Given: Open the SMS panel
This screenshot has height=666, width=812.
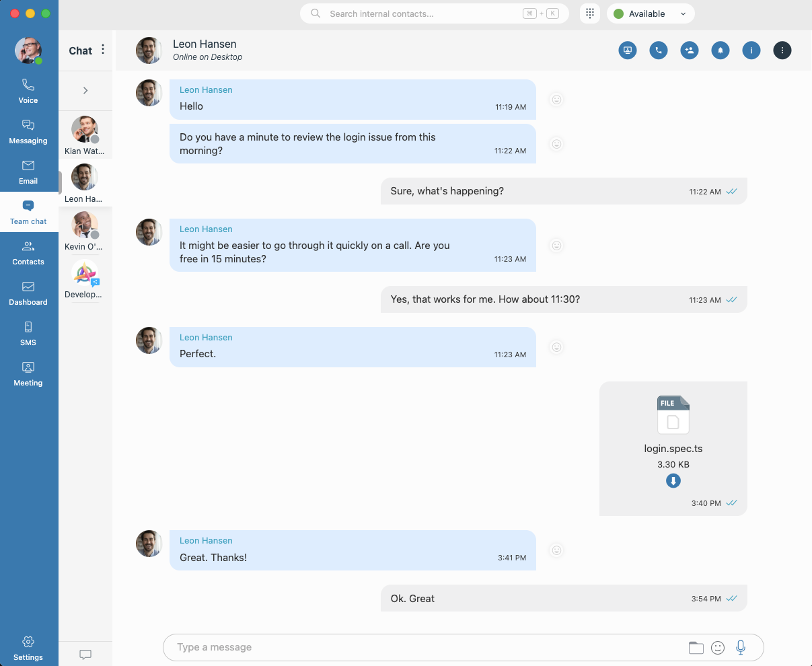Looking at the screenshot, I should [28, 333].
